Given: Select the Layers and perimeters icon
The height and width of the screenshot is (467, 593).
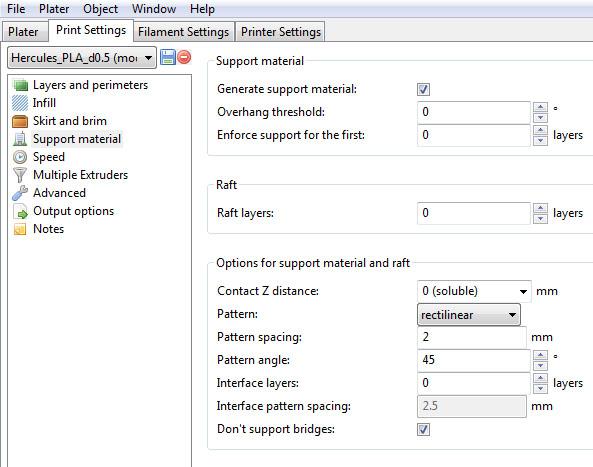Looking at the screenshot, I should coord(20,85).
